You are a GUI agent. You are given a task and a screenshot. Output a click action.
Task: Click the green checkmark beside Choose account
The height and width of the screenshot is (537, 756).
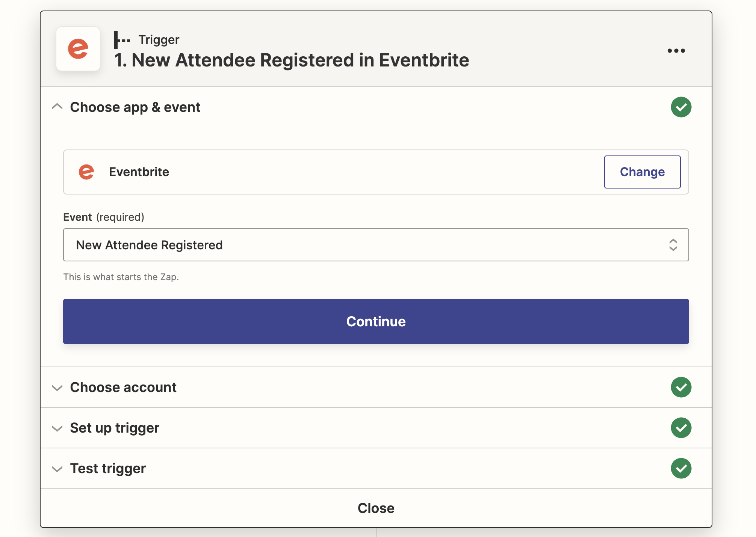[x=681, y=387]
